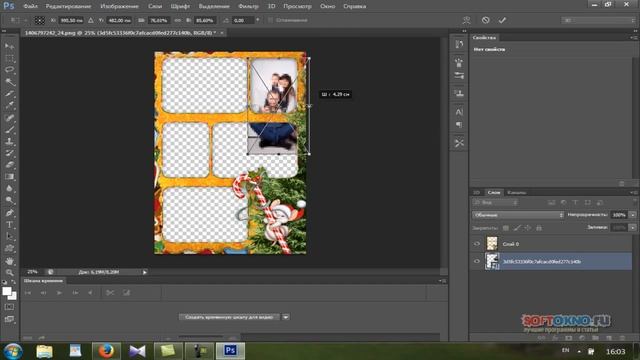The width and height of the screenshot is (640, 360).
Task: Toggle lock image pixels brush icon
Action: (517, 228)
